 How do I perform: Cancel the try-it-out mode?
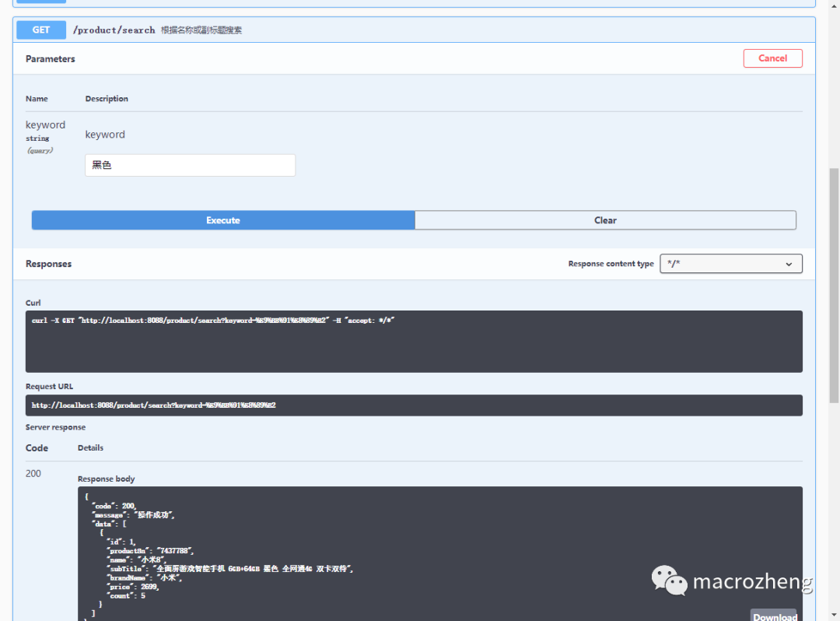tap(772, 58)
